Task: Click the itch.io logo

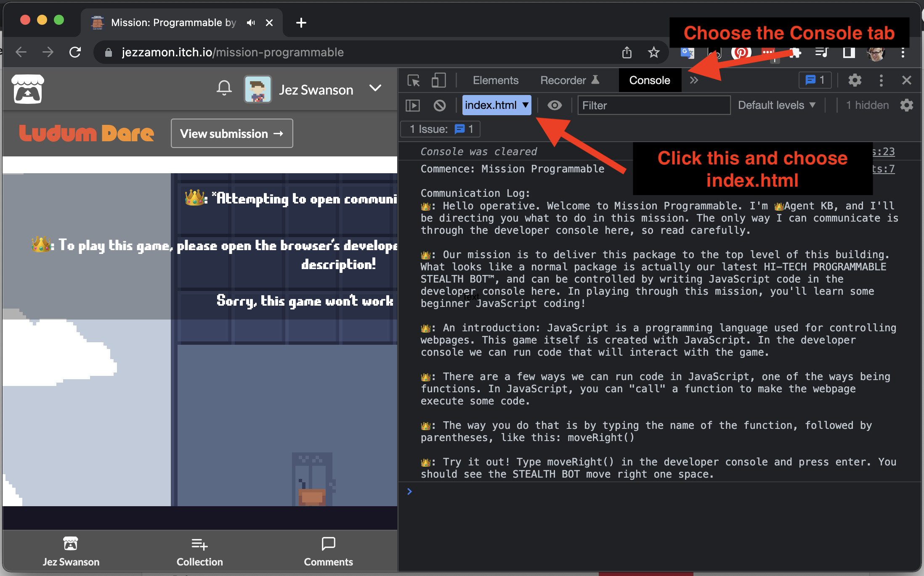Action: tap(28, 89)
